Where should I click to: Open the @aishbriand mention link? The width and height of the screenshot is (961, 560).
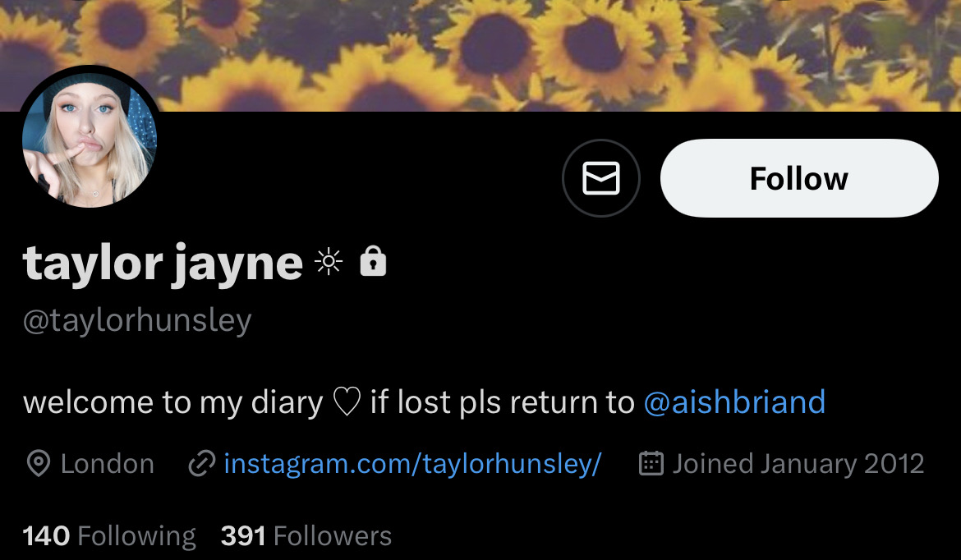pyautogui.click(x=734, y=402)
